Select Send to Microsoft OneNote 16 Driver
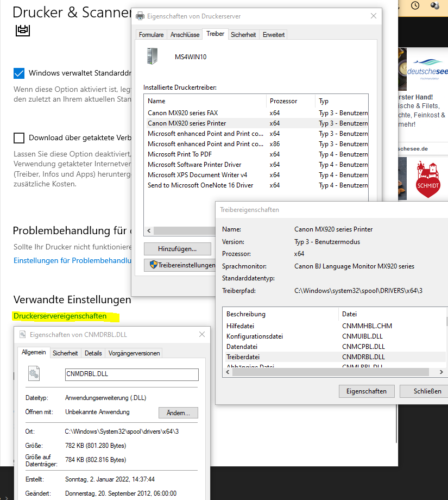The width and height of the screenshot is (448, 500). [x=256, y=185]
